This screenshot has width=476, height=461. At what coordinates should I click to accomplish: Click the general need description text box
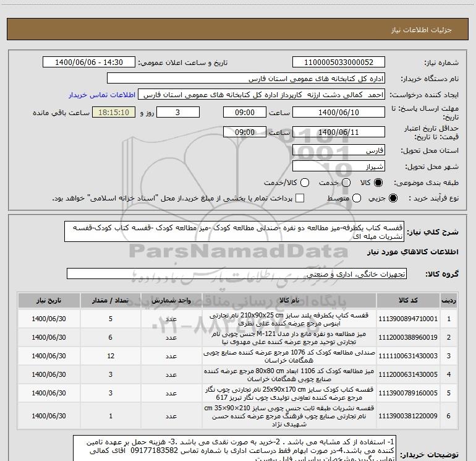[x=234, y=231]
